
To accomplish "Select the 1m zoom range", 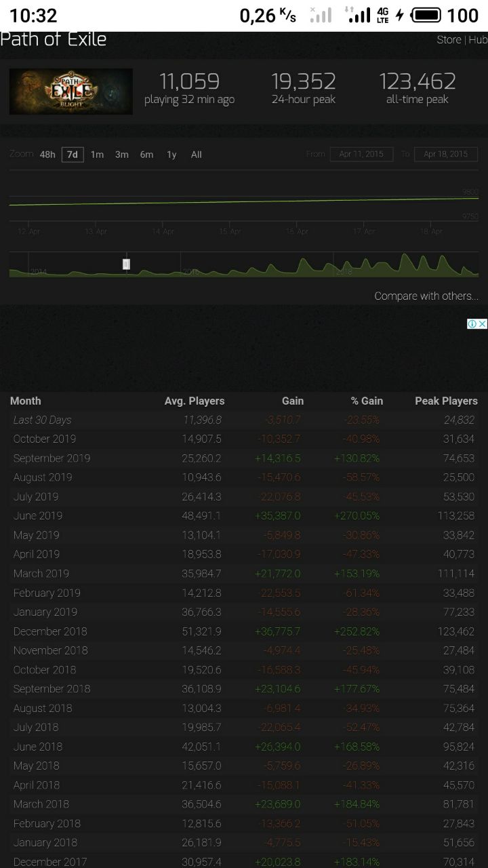I will point(97,155).
